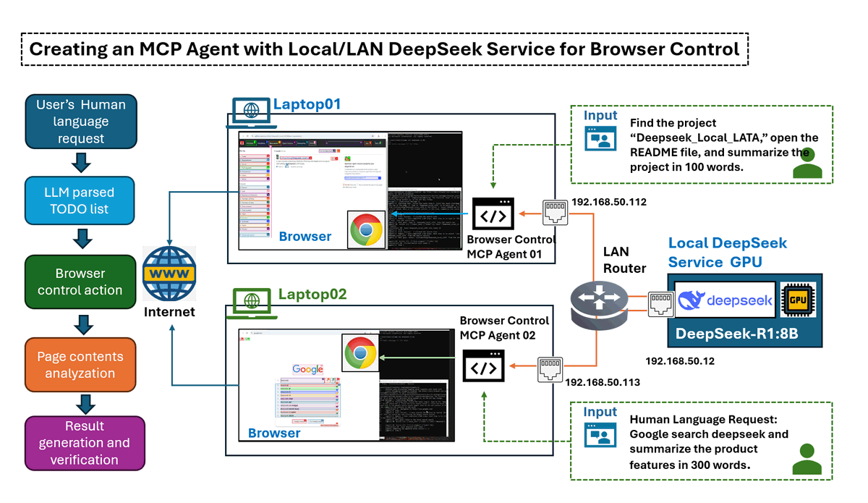Select the LAN Router icon
This screenshot has width=868, height=503.
click(598, 304)
